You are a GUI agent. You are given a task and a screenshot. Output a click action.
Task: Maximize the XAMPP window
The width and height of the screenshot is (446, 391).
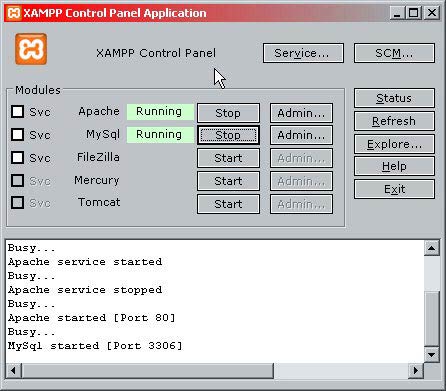(414, 13)
